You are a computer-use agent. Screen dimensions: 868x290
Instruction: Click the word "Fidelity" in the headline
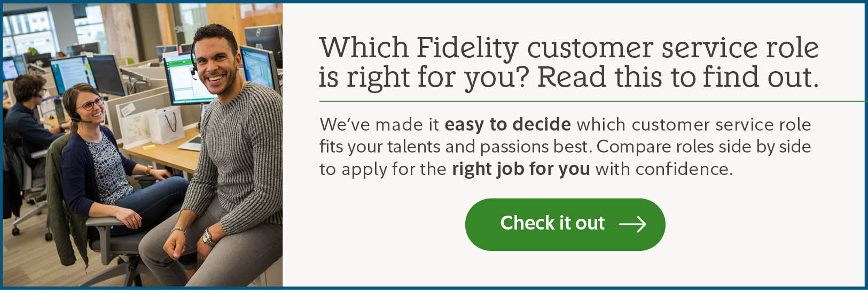[x=466, y=48]
